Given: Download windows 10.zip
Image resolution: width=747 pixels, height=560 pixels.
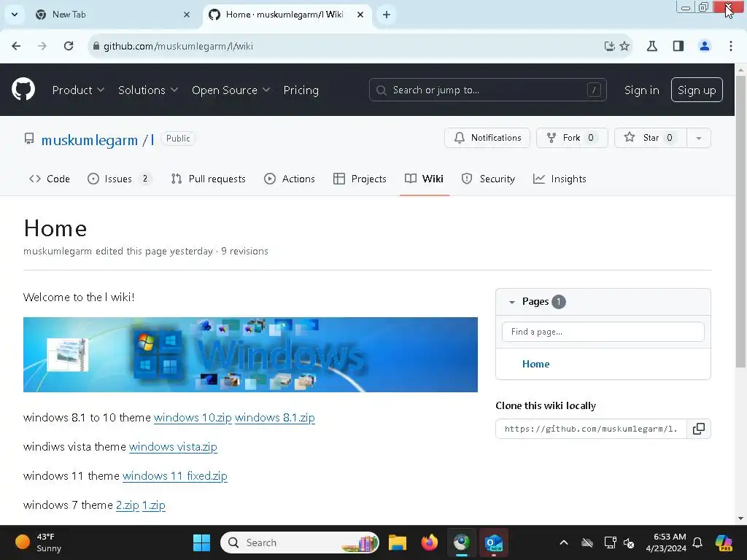Looking at the screenshot, I should click(x=193, y=418).
